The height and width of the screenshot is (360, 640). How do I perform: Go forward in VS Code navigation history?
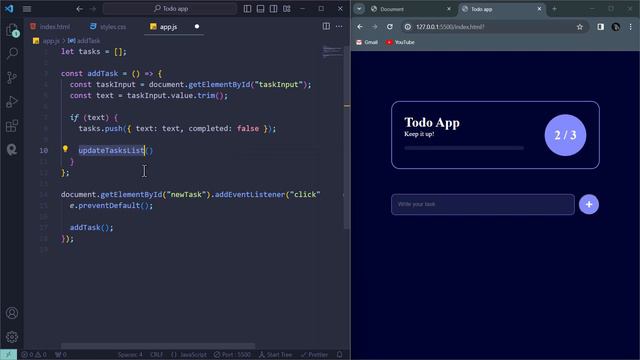(x=93, y=9)
